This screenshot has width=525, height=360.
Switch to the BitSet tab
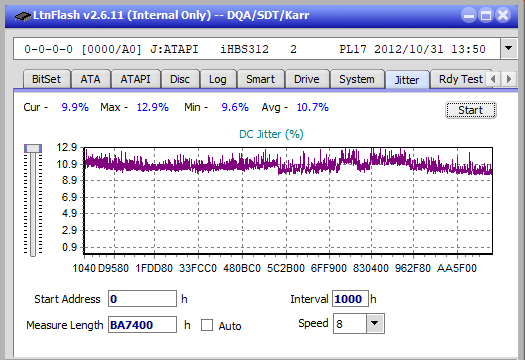tap(47, 79)
